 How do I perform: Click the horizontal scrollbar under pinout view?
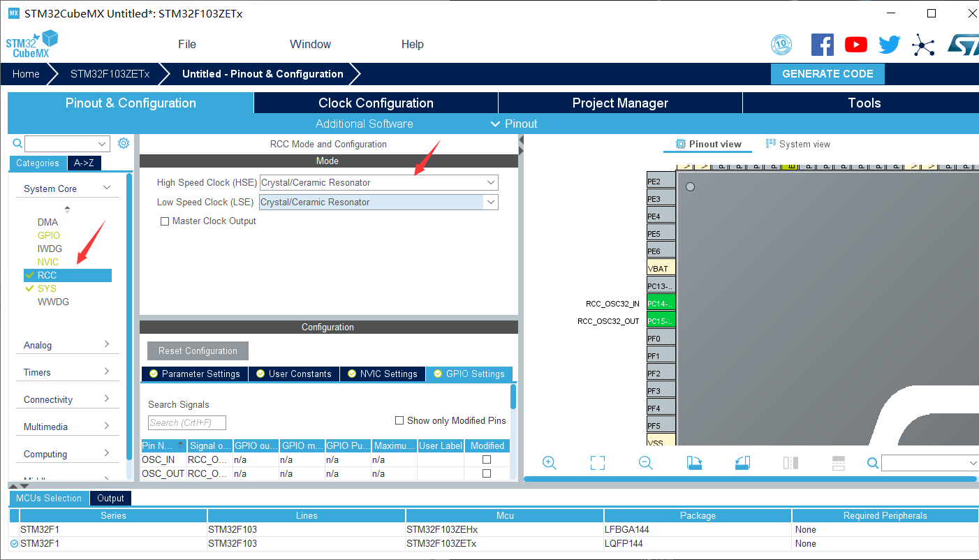tap(749, 479)
